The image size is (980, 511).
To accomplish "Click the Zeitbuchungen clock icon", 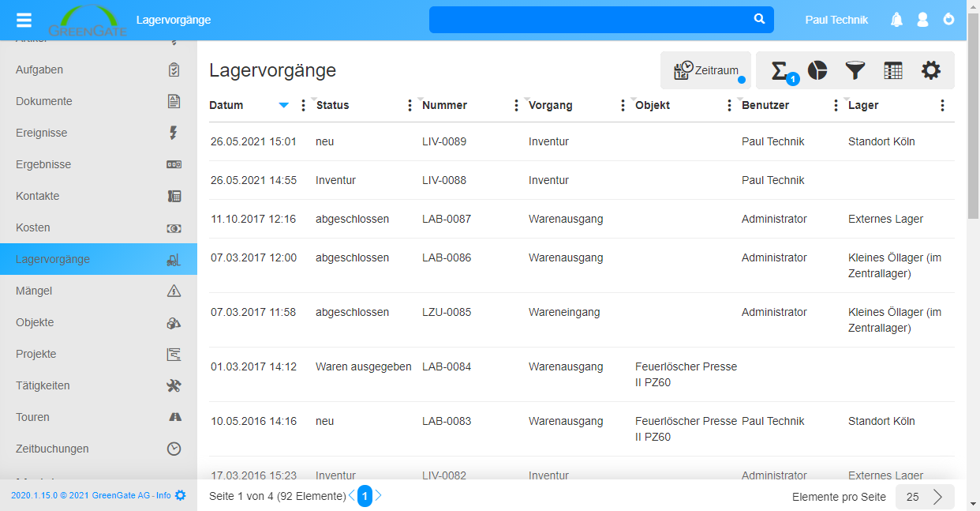I will tap(174, 449).
